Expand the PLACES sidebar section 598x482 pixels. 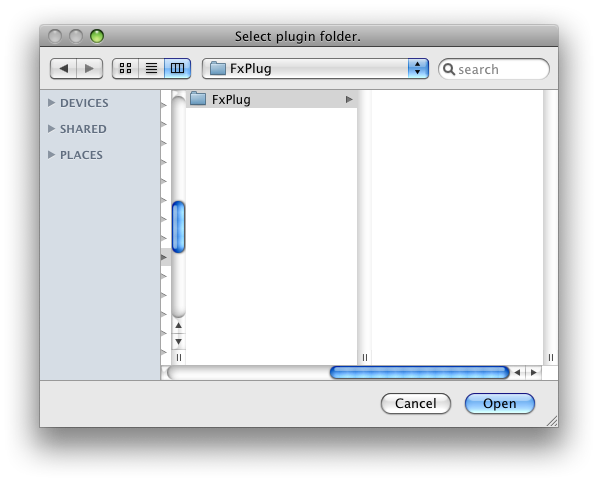point(51,154)
